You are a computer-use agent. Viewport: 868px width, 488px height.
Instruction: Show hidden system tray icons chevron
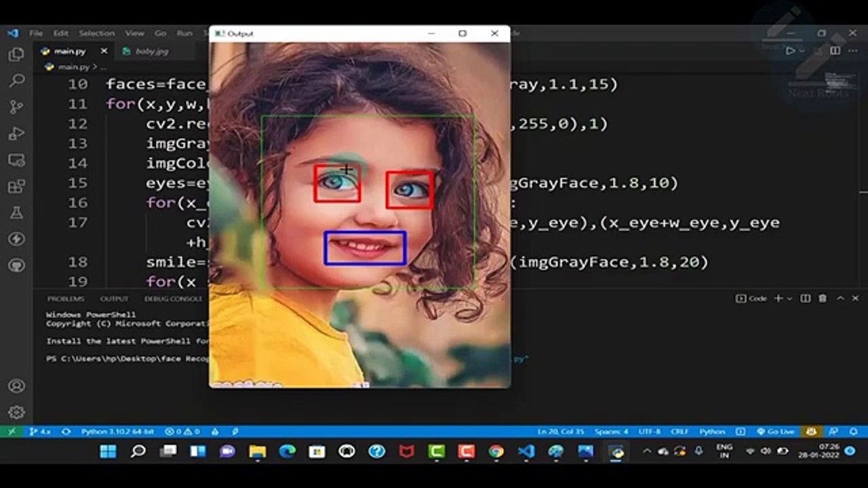tap(646, 451)
